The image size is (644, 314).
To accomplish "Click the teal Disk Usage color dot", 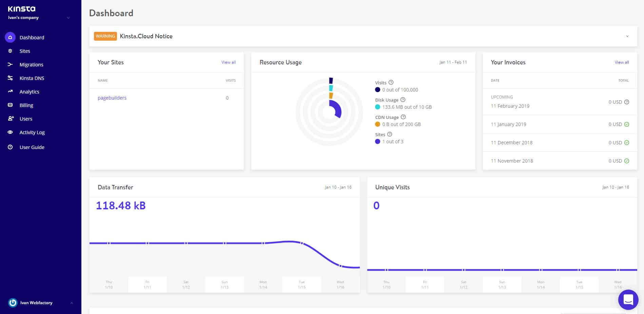I will 377,107.
